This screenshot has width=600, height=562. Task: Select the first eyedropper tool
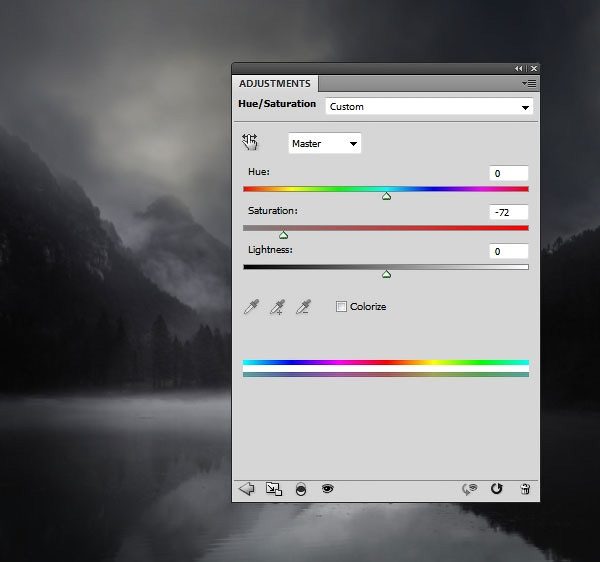[251, 307]
